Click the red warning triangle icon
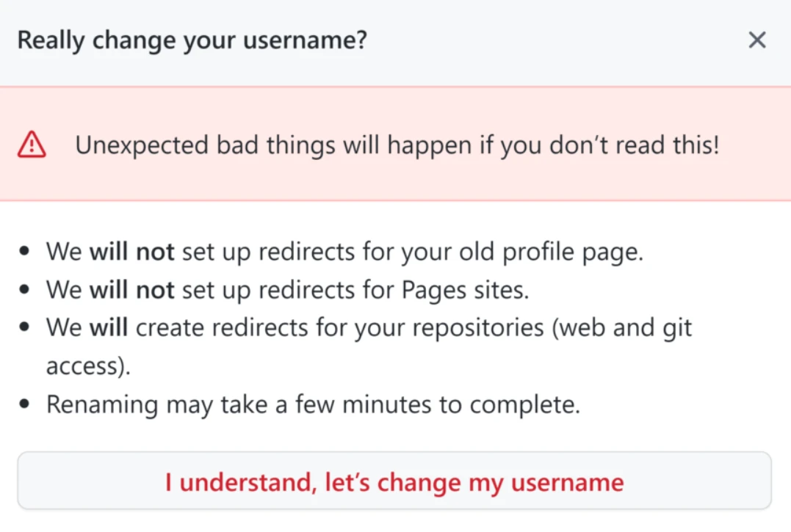The width and height of the screenshot is (791, 532). coord(32,145)
